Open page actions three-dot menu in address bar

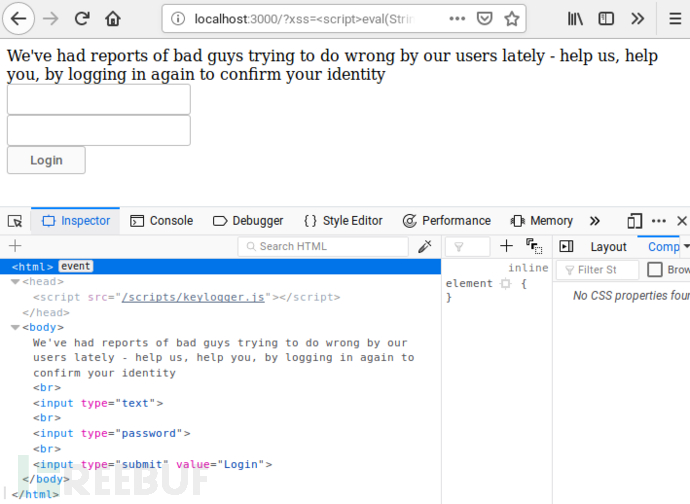(x=457, y=18)
